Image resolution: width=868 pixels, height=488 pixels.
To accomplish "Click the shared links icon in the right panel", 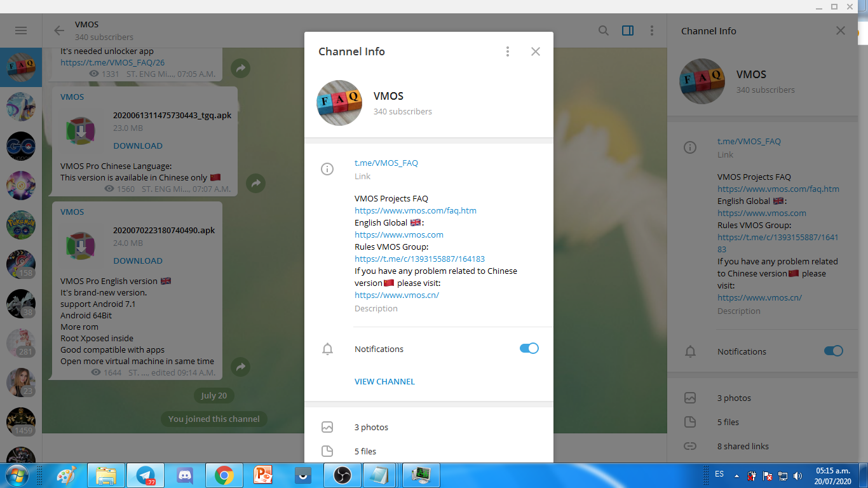I will [690, 446].
